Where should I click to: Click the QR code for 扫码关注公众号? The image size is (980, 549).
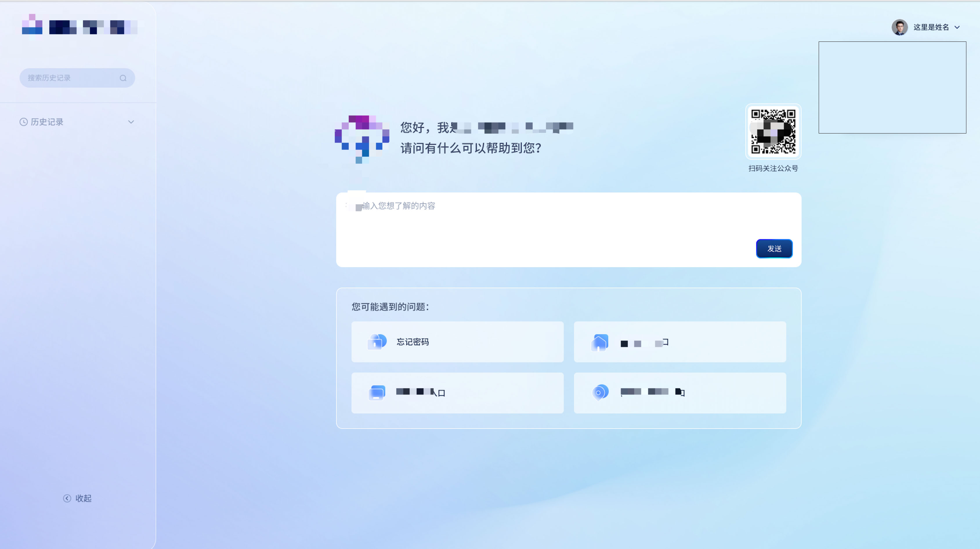coord(773,132)
